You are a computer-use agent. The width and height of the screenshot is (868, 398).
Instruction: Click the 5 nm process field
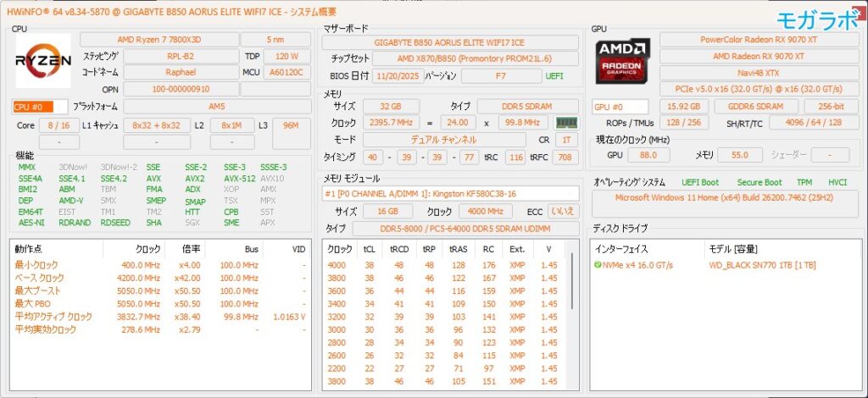tap(275, 40)
